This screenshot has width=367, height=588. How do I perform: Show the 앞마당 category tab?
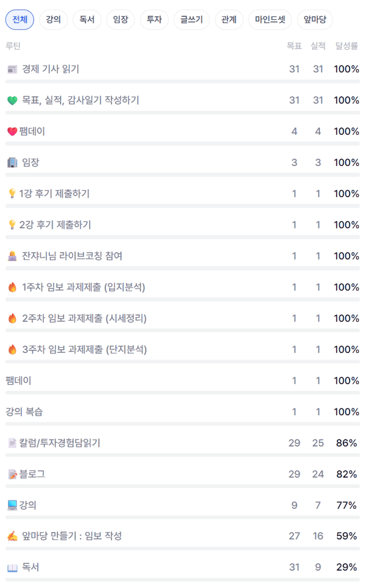(x=315, y=20)
